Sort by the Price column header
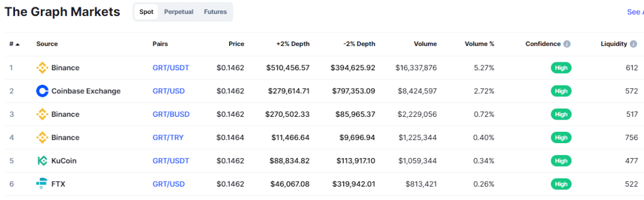This screenshot has width=644, height=200. click(x=236, y=44)
